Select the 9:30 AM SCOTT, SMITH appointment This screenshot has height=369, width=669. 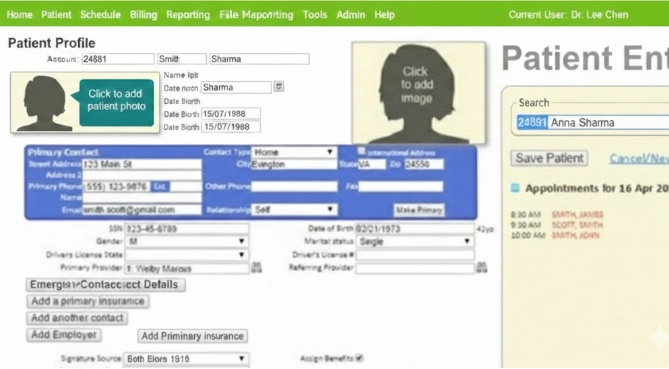tap(557, 225)
